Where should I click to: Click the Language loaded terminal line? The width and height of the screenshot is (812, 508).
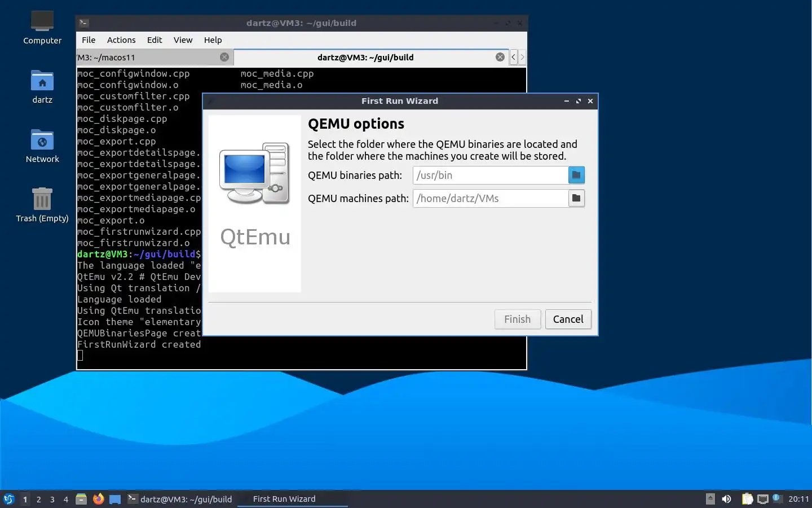(x=119, y=299)
